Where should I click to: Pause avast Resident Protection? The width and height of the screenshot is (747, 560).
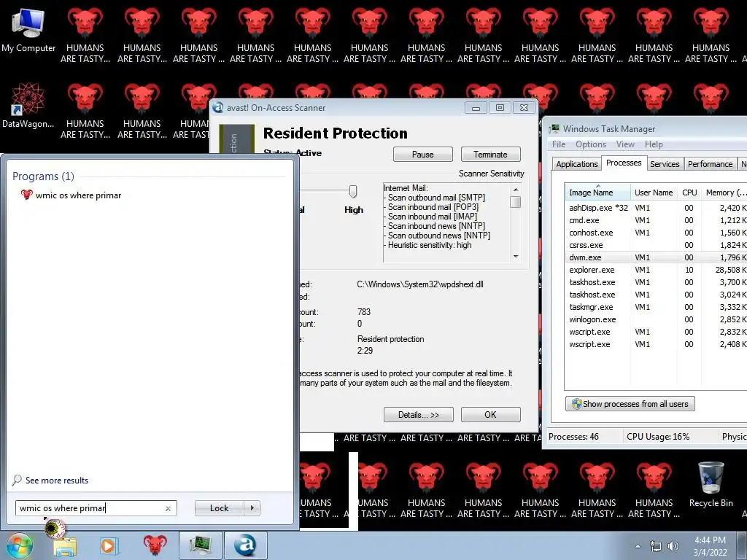point(422,155)
